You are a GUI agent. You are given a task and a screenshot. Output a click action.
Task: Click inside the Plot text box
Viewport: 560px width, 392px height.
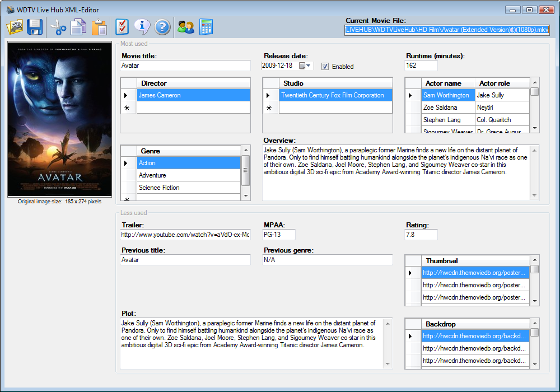251,343
